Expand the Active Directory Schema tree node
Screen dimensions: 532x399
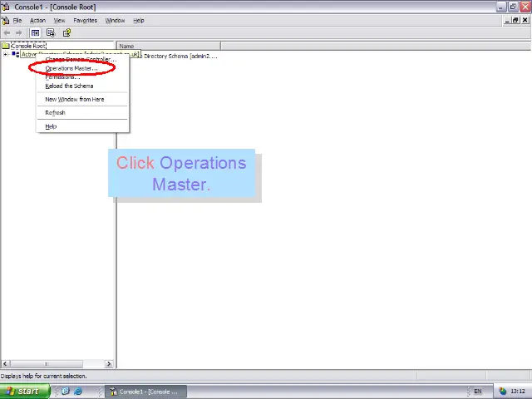6,55
